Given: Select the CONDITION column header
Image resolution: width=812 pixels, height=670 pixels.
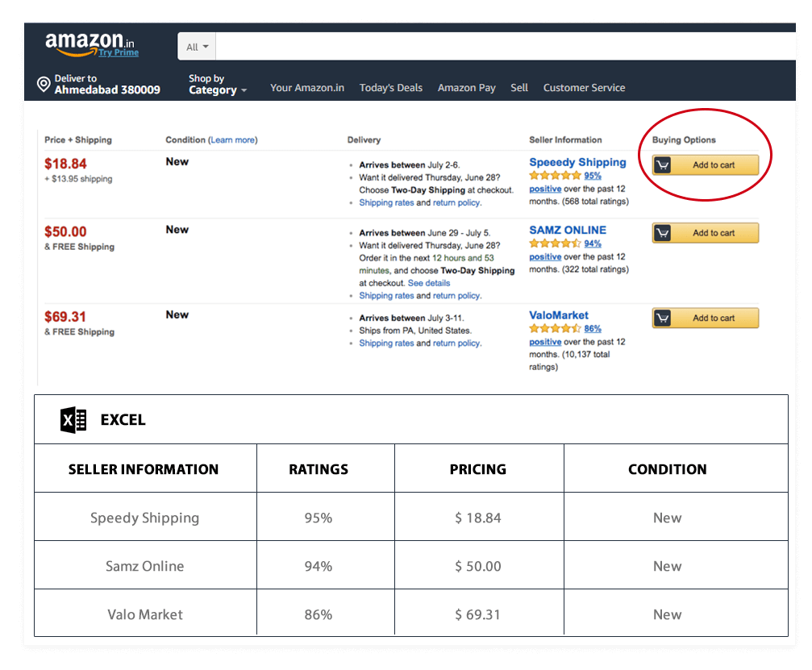Looking at the screenshot, I should pyautogui.click(x=676, y=468).
